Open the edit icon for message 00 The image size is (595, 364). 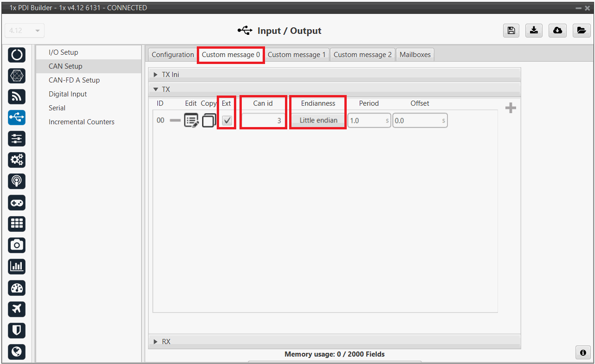click(x=191, y=121)
